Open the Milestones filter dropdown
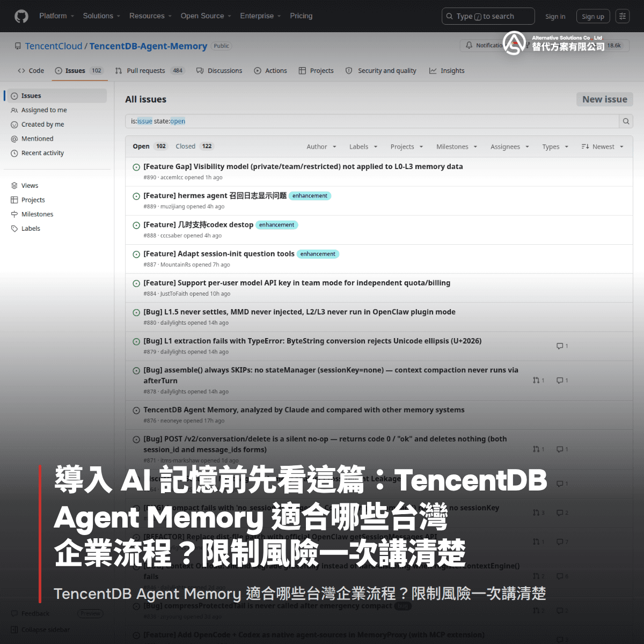 (457, 147)
